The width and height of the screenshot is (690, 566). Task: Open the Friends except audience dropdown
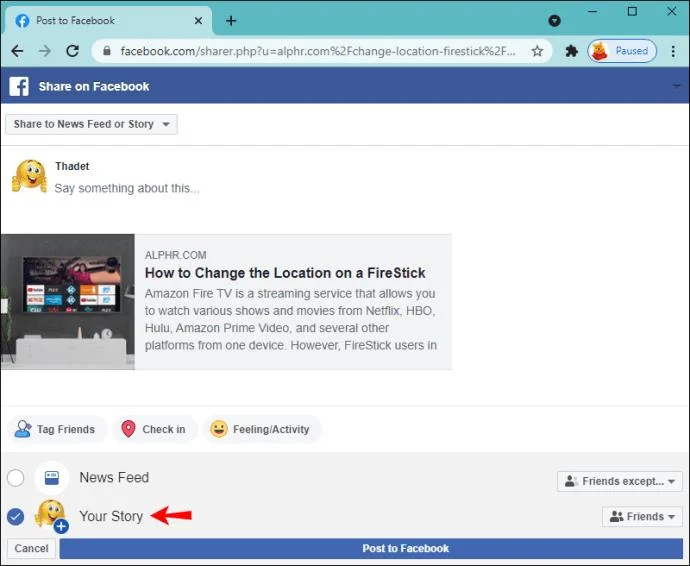(620, 481)
